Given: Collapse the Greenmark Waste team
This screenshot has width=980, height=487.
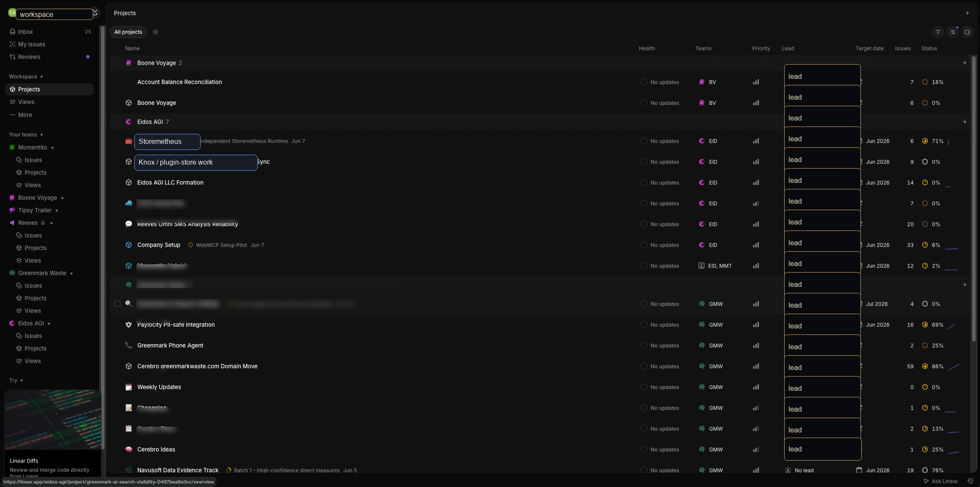Looking at the screenshot, I should tap(71, 273).
